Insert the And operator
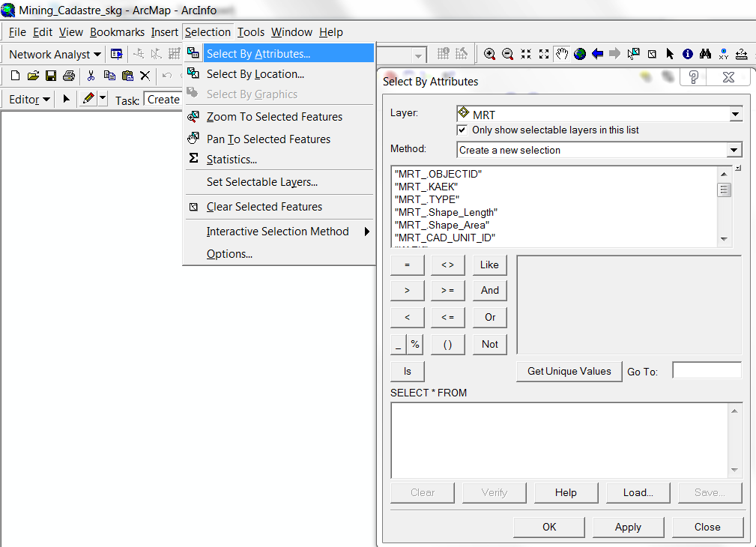The height and width of the screenshot is (547, 756). pos(489,291)
